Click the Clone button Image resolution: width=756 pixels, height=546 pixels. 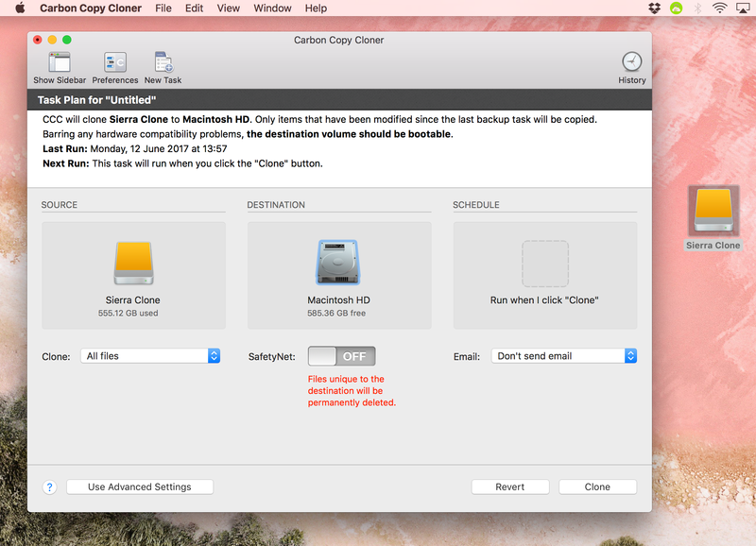(597, 486)
